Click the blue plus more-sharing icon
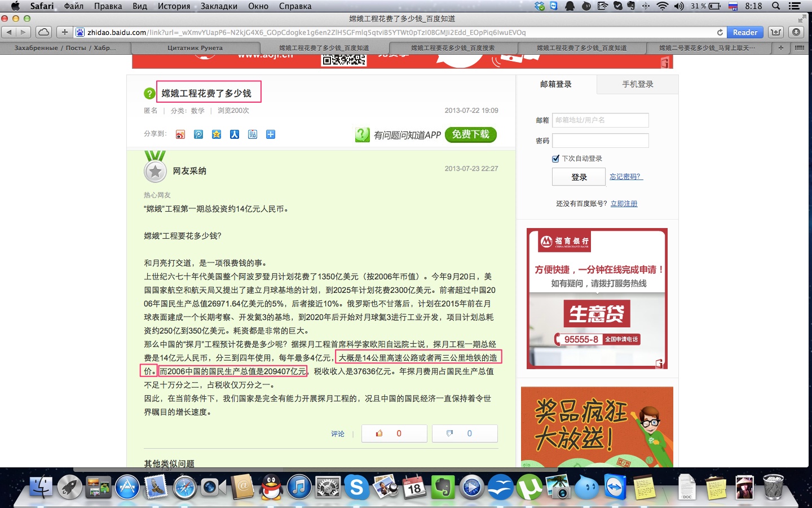 (x=271, y=134)
